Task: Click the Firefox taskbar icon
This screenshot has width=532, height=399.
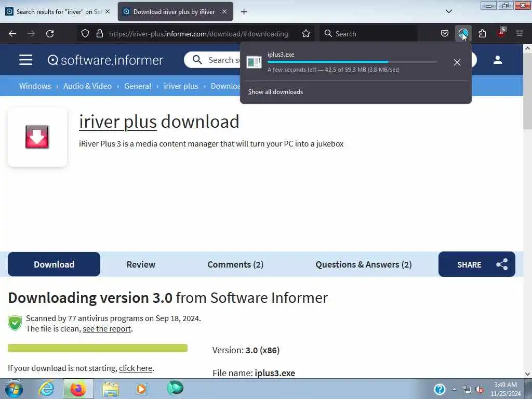Action: click(x=78, y=389)
